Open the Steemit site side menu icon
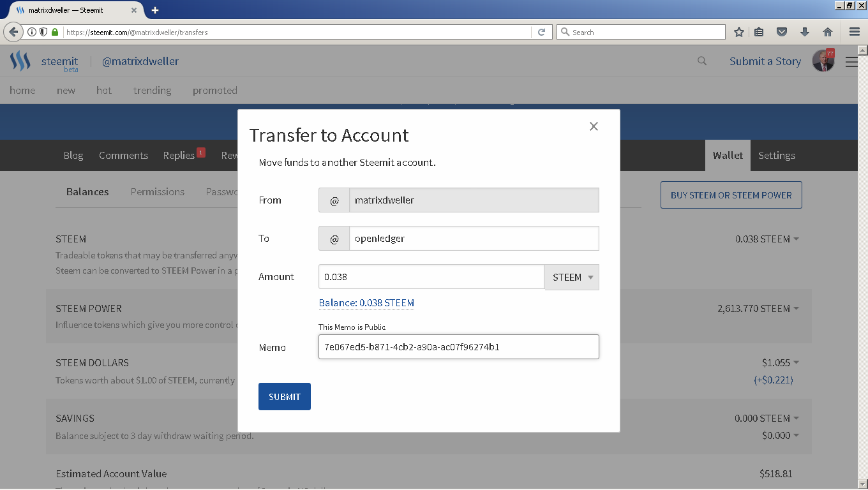The height and width of the screenshot is (490, 868). [x=851, y=62]
